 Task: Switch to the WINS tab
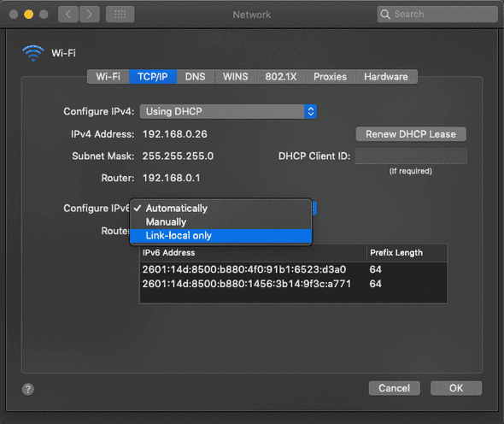236,77
